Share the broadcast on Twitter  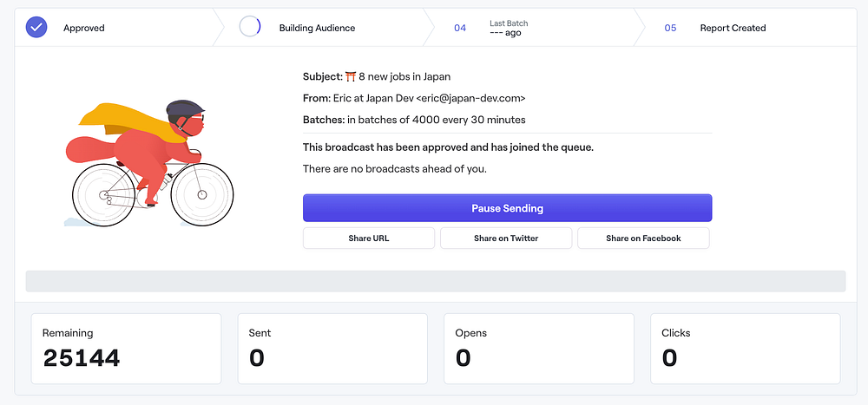tap(506, 238)
